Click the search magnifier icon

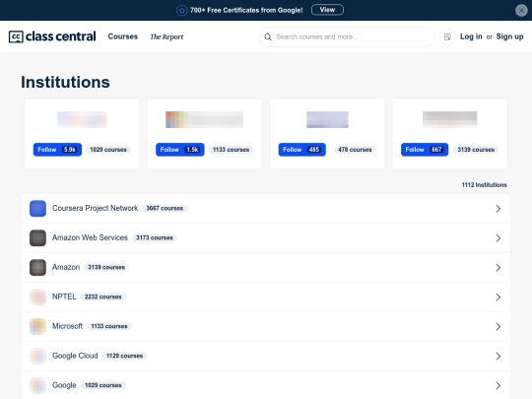[x=268, y=36]
